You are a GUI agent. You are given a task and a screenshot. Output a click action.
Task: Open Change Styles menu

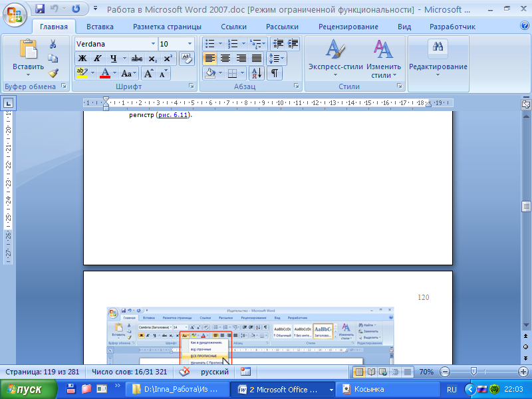tap(384, 59)
